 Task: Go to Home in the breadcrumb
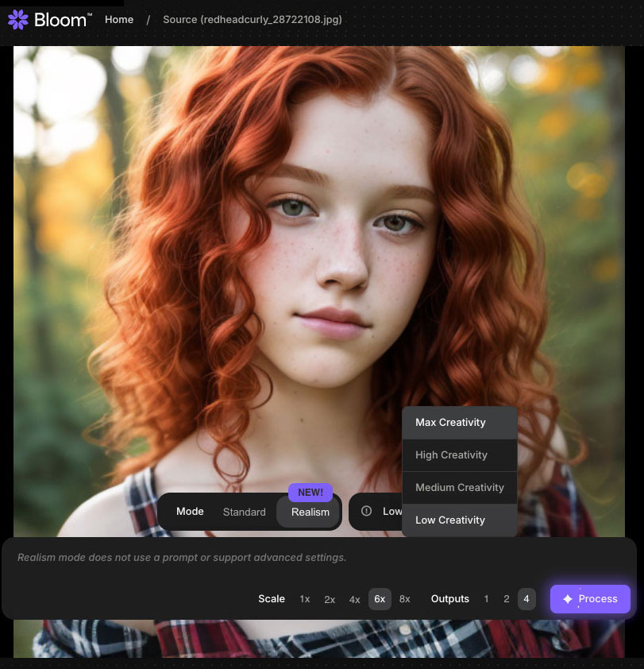pyautogui.click(x=119, y=20)
